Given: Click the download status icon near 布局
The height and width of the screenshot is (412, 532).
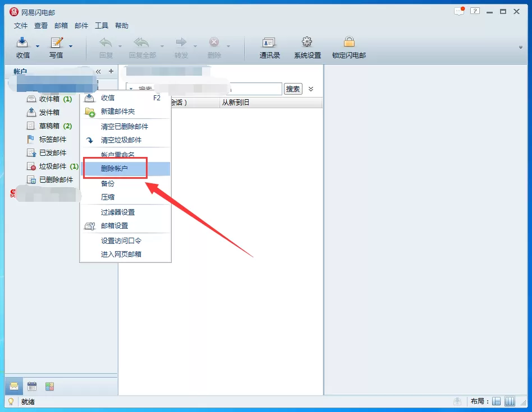Looking at the screenshot, I should click(457, 401).
